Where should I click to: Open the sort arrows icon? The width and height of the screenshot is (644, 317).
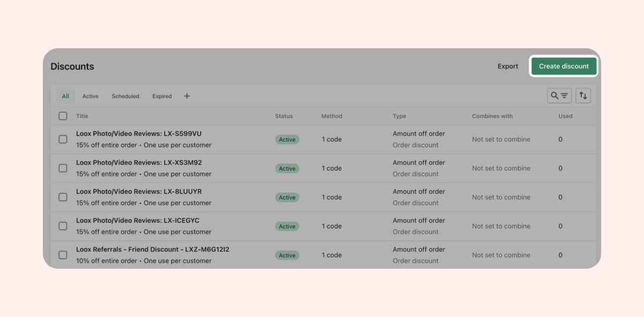point(583,96)
